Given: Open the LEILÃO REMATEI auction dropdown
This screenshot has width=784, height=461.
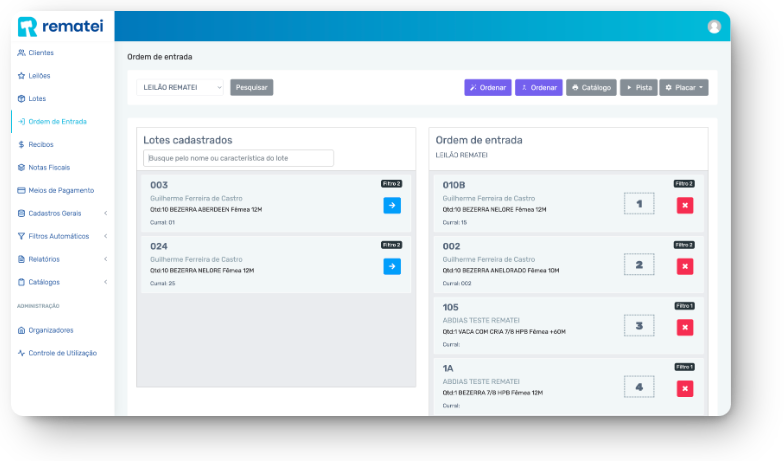Looking at the screenshot, I should 180,87.
